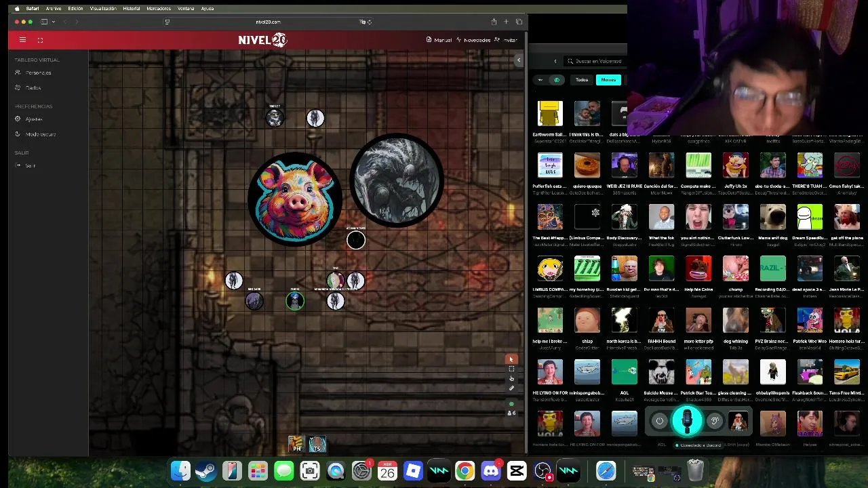868x488 pixels.
Task: Open the Historial menu
Action: [132, 9]
